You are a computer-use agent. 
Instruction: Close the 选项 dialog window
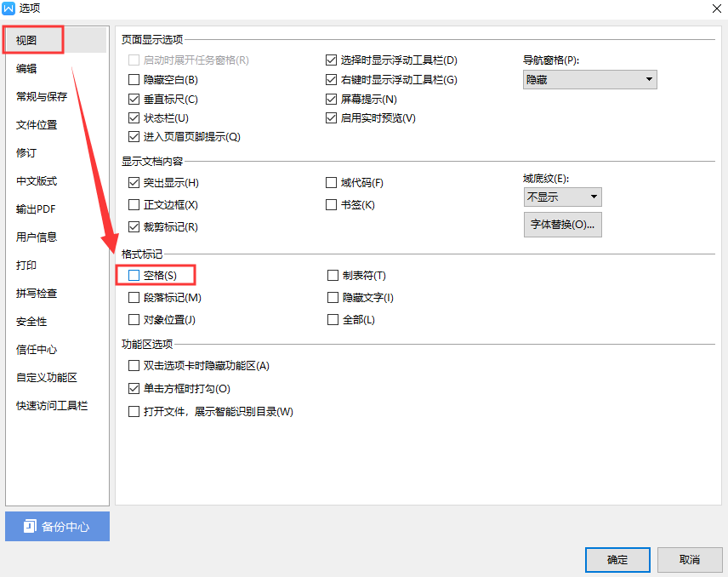716,9
